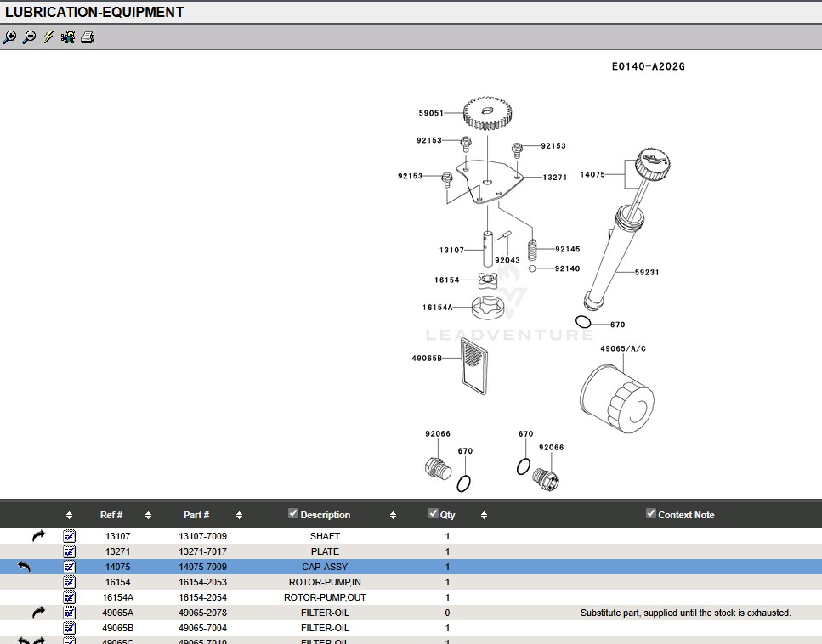
Task: Toggle the Qty column checkbox
Action: [434, 513]
